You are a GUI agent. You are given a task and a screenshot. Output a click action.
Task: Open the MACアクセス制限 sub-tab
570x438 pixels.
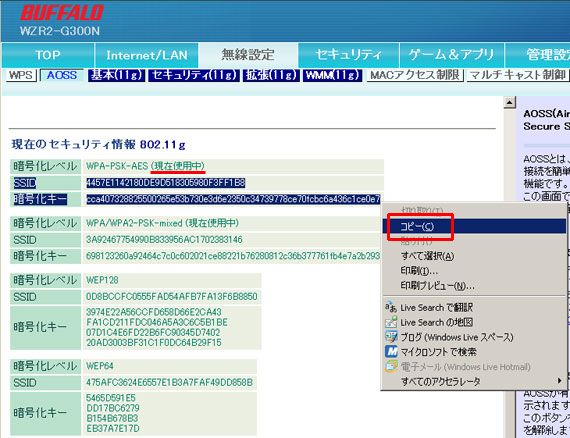click(x=415, y=75)
